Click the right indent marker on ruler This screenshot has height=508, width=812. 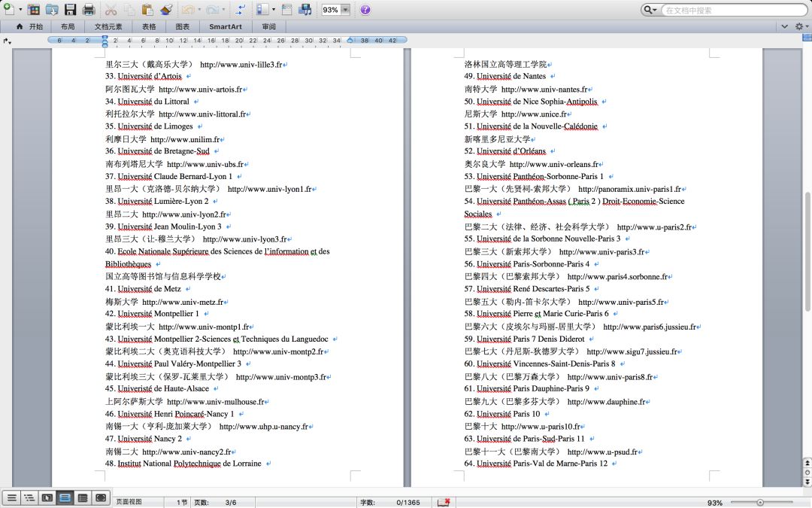pos(350,40)
